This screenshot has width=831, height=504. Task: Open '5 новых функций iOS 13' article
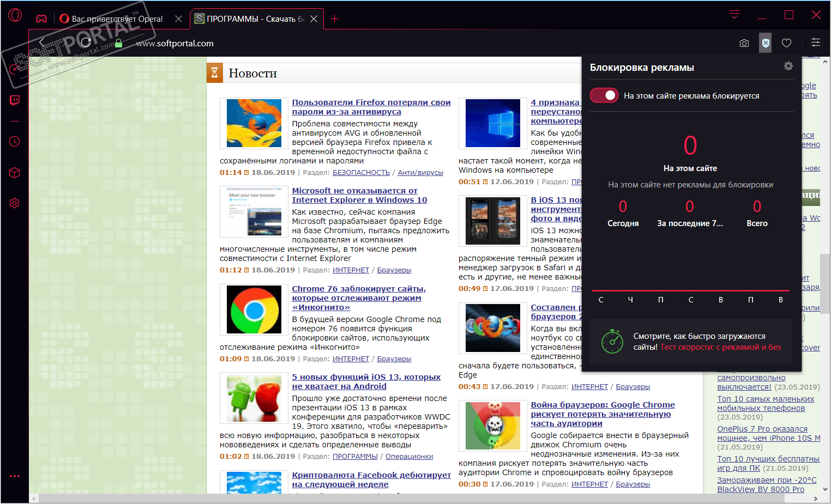coord(366,381)
